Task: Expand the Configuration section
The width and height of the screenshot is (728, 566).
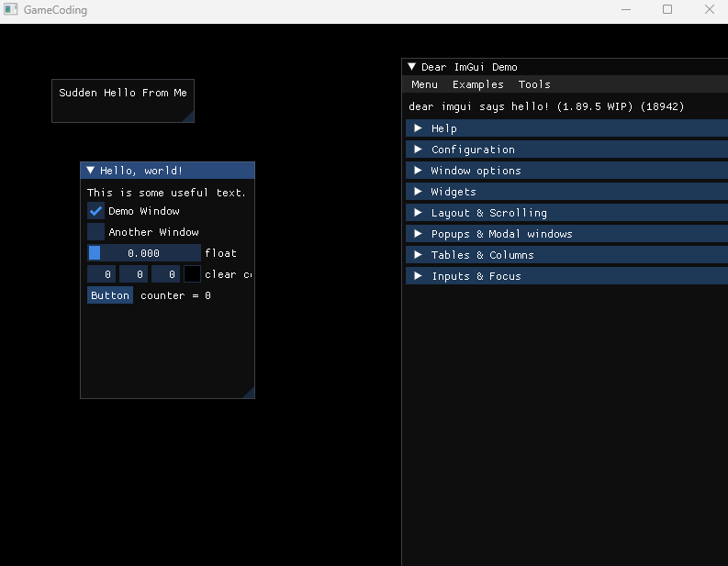Action: (x=567, y=150)
